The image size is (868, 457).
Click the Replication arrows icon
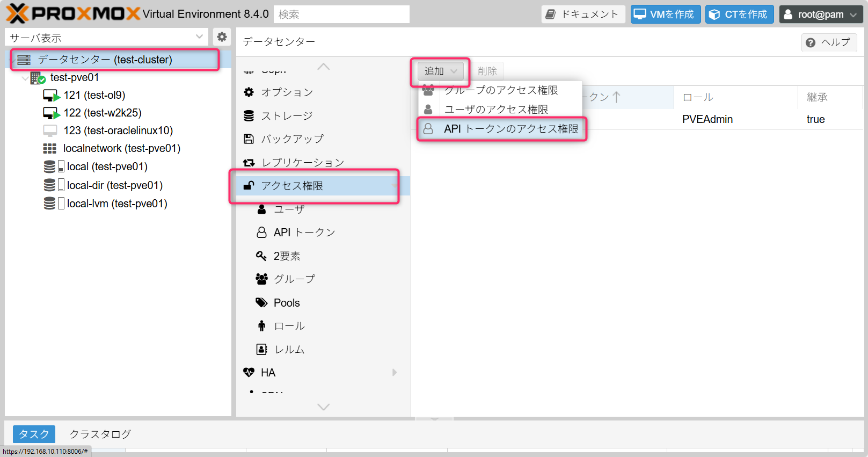click(249, 162)
